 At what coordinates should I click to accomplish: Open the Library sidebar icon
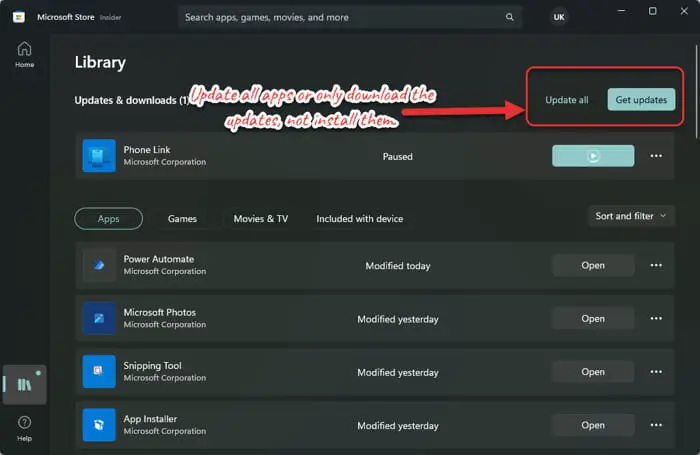pos(25,384)
